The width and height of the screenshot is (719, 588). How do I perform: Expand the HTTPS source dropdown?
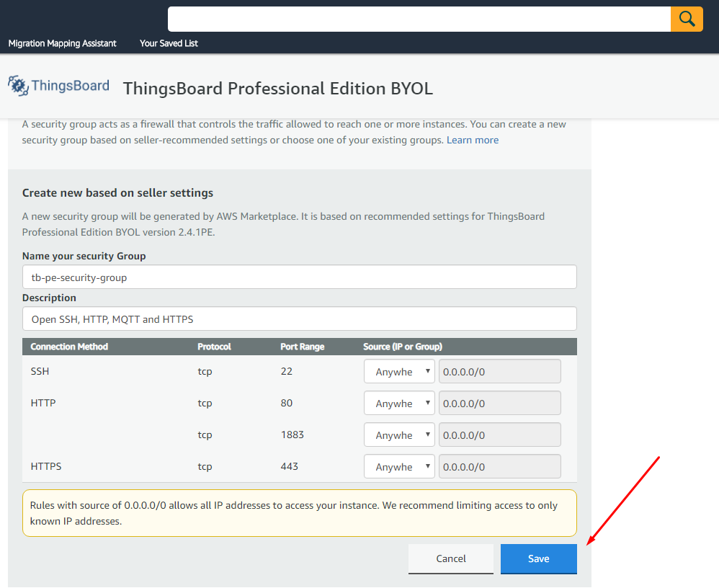tap(399, 467)
